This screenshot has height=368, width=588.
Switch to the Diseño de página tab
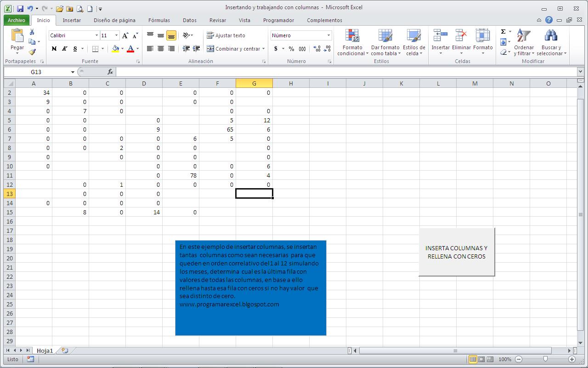114,20
